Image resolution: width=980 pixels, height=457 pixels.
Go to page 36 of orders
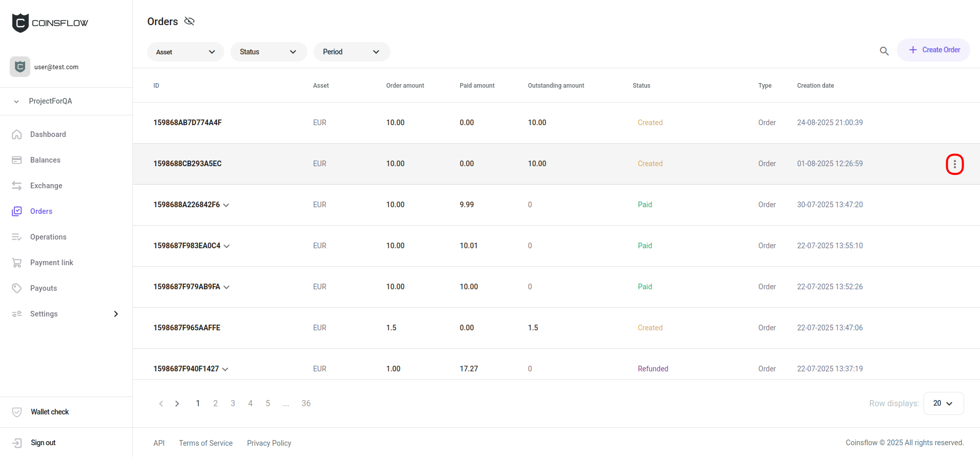tap(306, 403)
